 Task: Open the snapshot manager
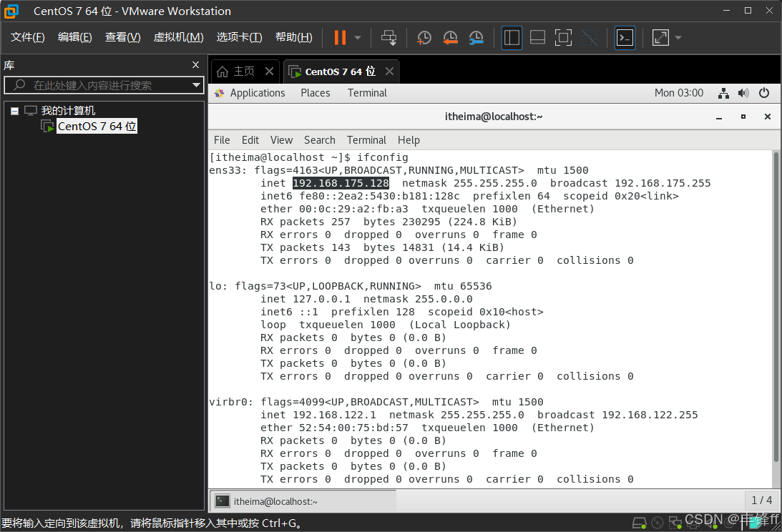click(x=476, y=37)
